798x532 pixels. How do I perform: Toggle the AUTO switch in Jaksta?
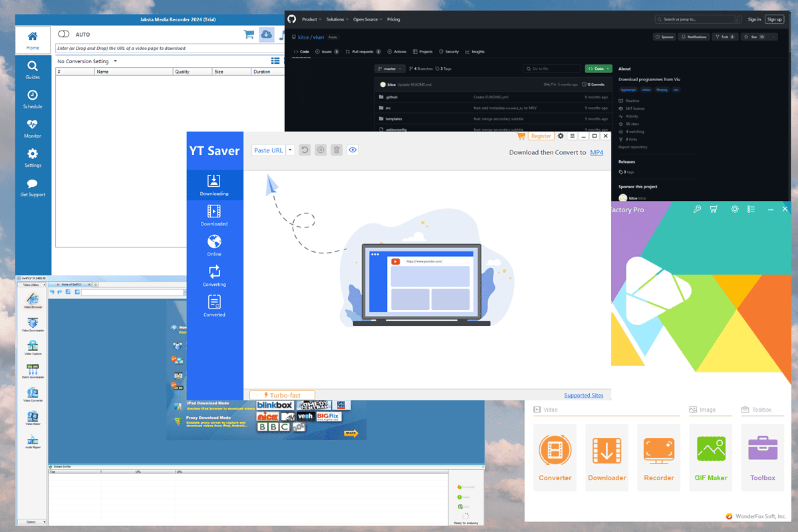[x=64, y=34]
